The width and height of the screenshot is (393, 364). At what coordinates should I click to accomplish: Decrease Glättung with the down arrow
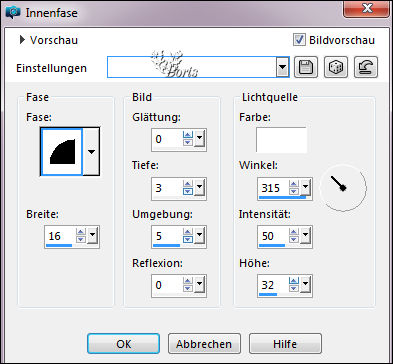click(188, 142)
